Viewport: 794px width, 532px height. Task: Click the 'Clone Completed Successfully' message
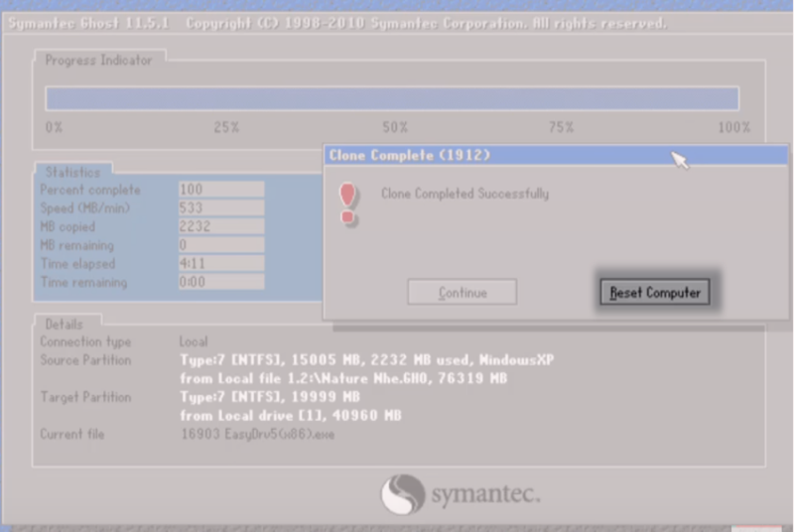(464, 194)
